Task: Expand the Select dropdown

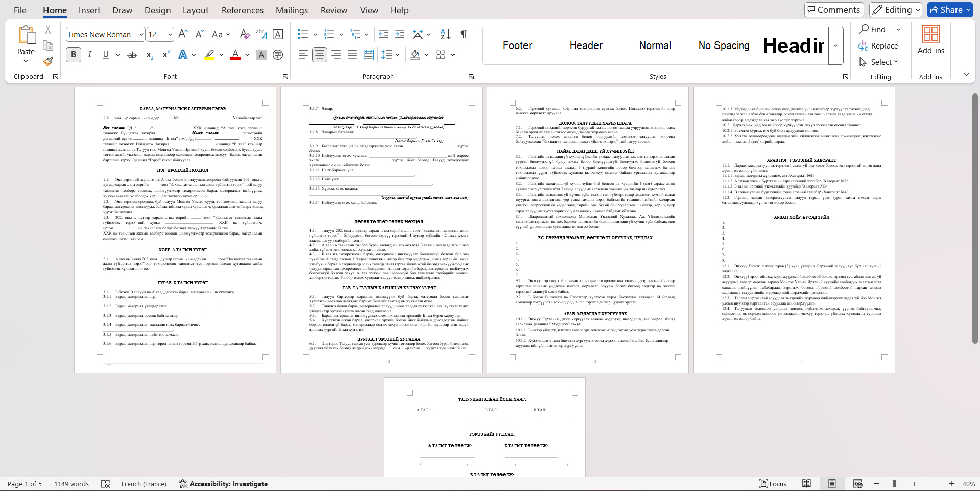Action: 896,62
